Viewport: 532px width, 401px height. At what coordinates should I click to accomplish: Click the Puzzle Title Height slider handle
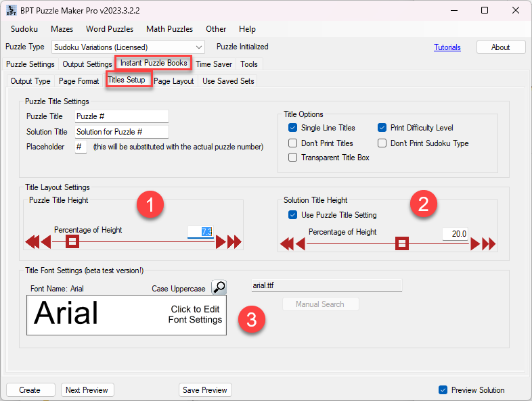click(x=72, y=241)
